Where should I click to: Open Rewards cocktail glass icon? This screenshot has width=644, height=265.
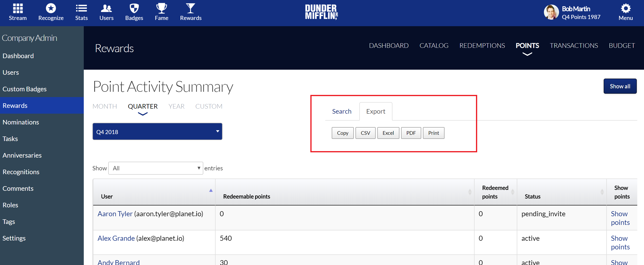click(191, 8)
